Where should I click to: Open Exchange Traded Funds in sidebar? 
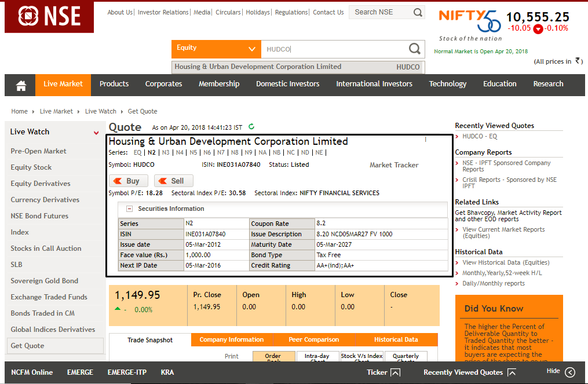point(49,297)
